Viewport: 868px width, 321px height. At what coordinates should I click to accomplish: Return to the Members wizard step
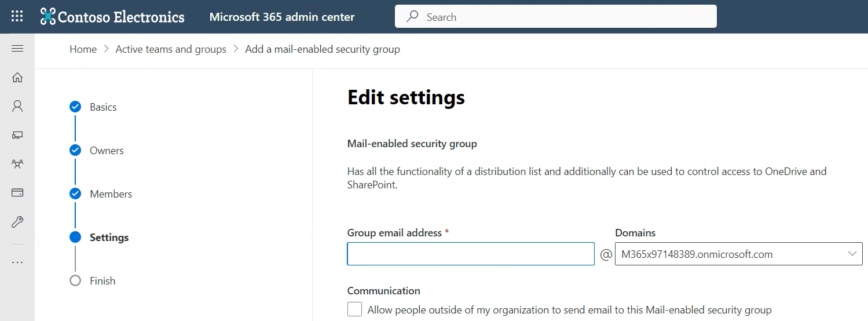111,194
